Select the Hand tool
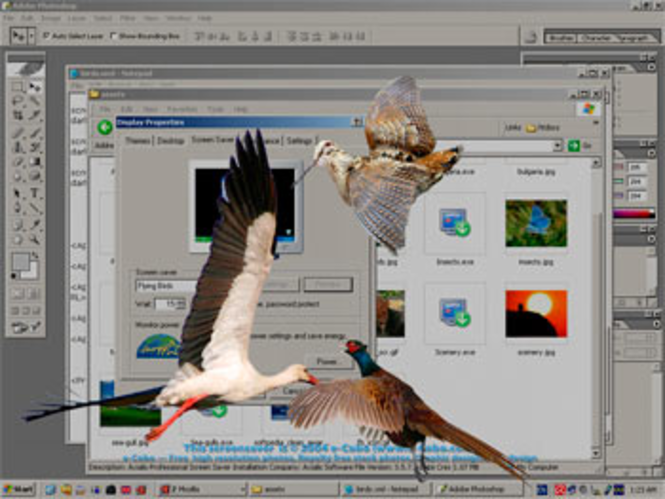 point(17,240)
